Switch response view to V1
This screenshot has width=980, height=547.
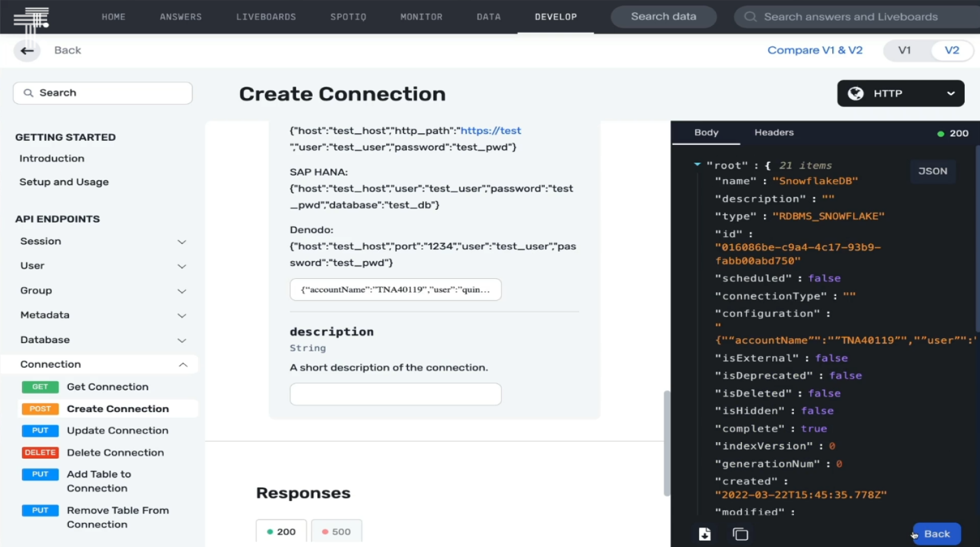click(x=905, y=51)
